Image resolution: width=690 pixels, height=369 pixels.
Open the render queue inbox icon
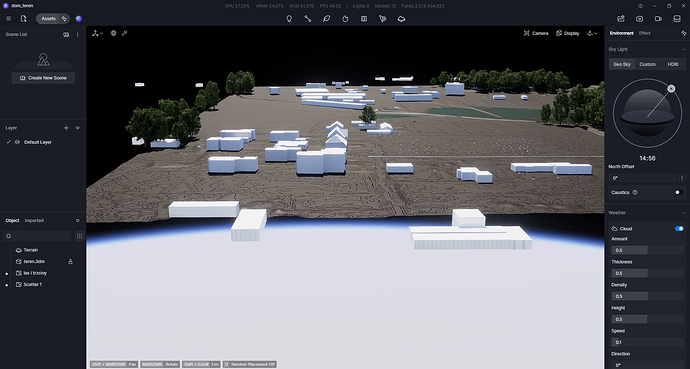677,19
